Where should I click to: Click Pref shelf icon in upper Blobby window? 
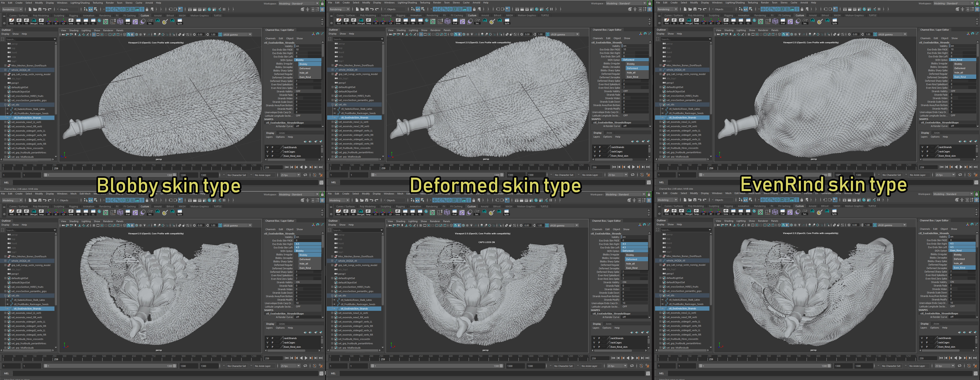tap(128, 21)
